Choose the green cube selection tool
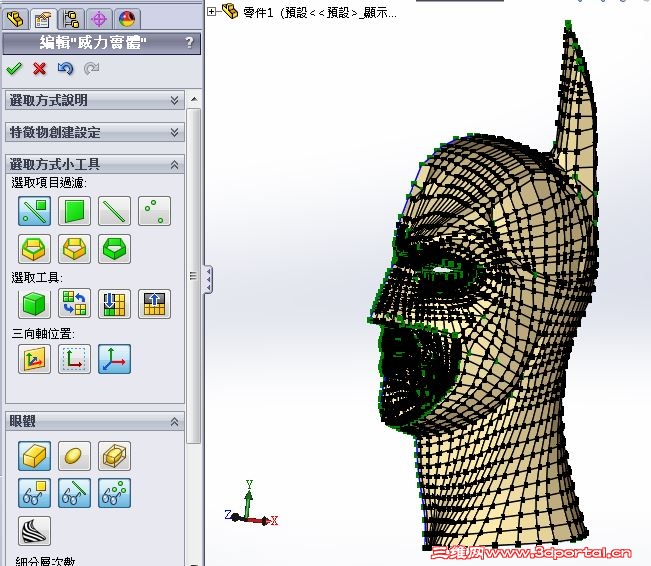This screenshot has height=566, width=651. 34,304
